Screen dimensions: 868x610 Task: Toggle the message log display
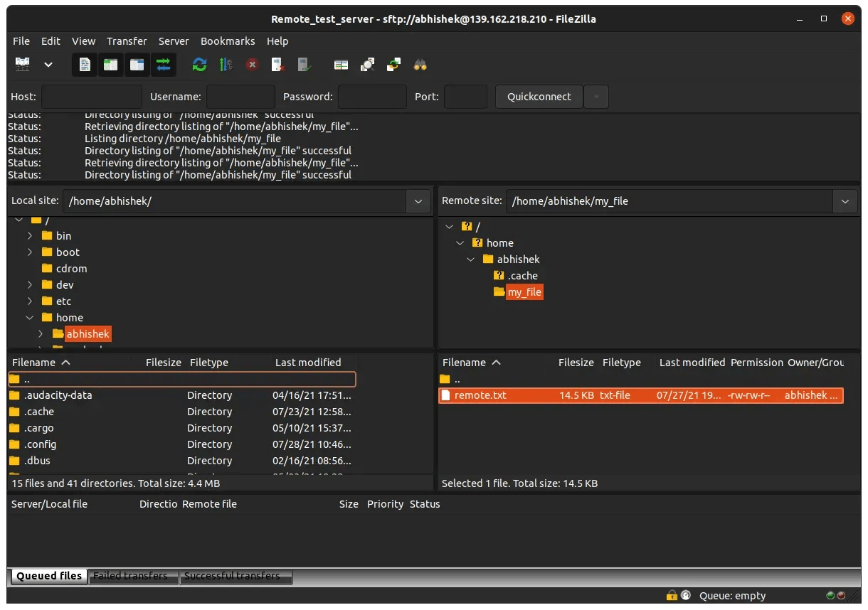(84, 65)
